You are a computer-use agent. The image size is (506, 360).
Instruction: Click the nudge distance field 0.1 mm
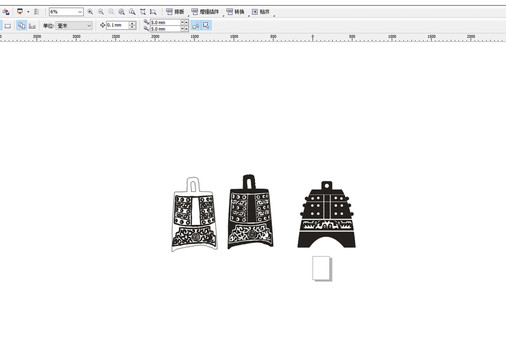tap(117, 25)
